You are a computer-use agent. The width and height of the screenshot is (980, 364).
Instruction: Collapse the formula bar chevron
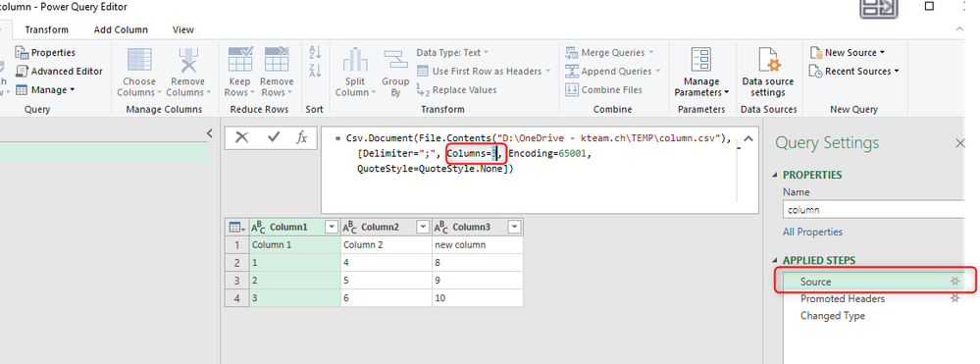[x=748, y=139]
